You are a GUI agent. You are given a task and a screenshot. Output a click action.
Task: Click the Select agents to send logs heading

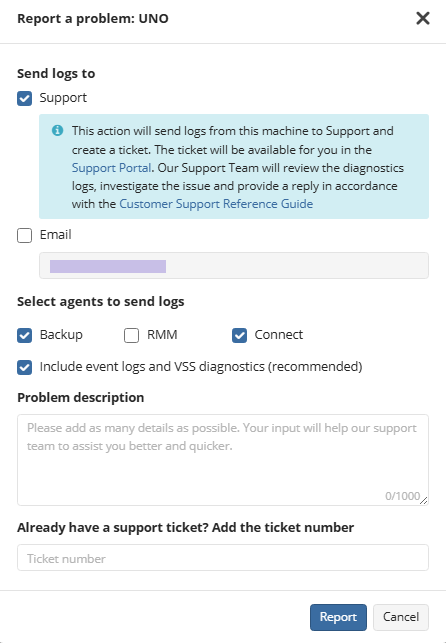101,301
